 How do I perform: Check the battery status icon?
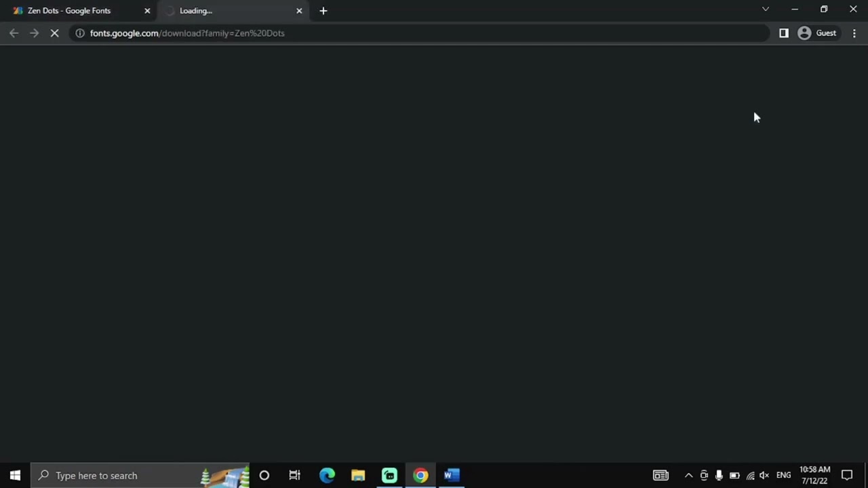click(734, 476)
